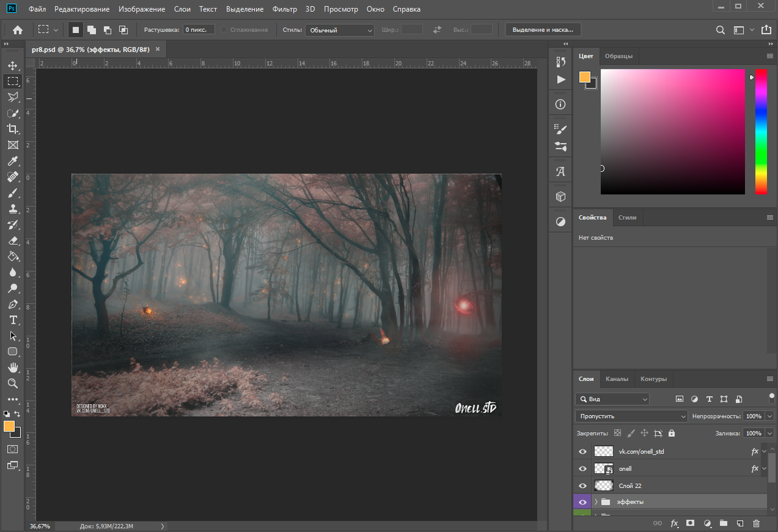Click the fx effects badge on onell layer

coord(754,468)
